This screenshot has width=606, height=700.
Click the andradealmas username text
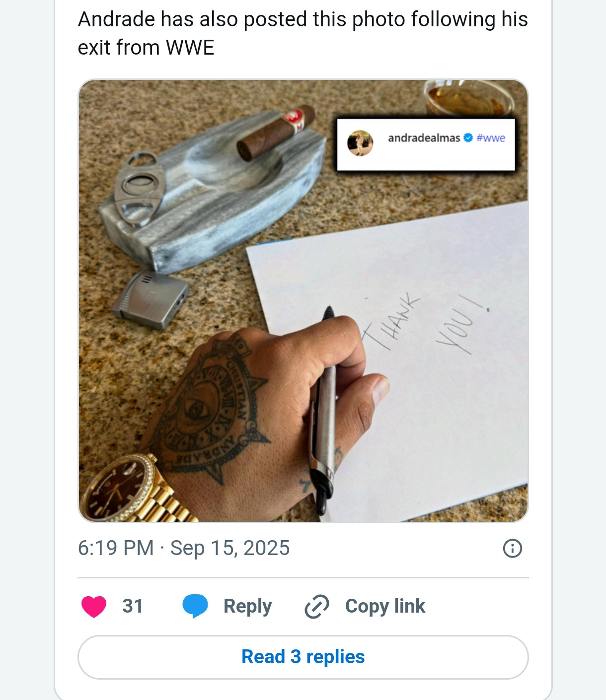pyautogui.click(x=424, y=138)
